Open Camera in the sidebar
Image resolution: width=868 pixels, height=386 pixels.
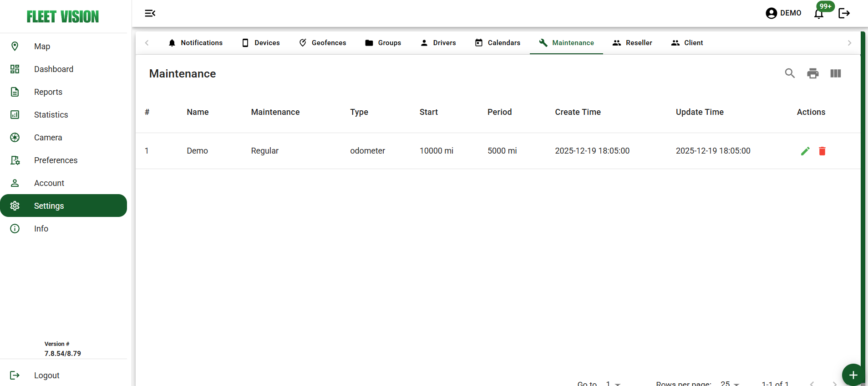click(x=63, y=137)
